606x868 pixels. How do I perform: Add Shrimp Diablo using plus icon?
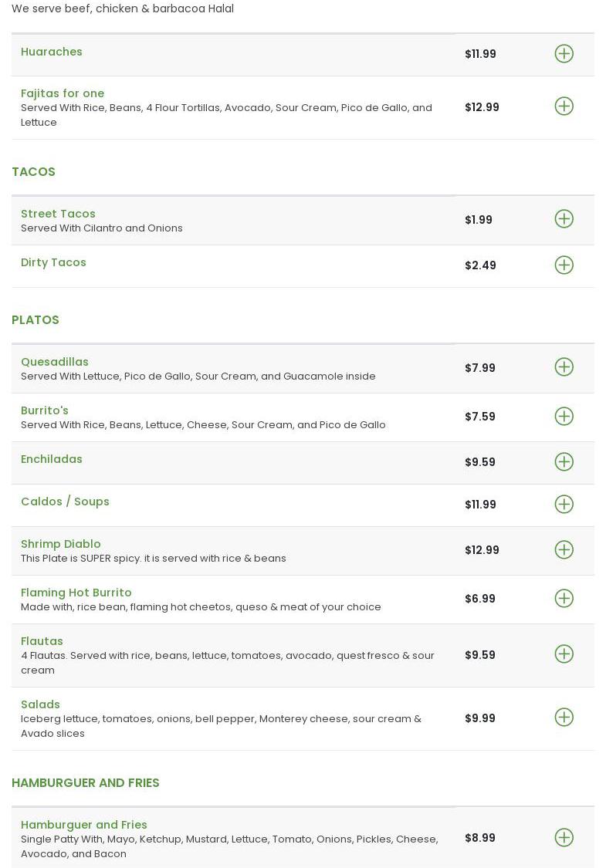click(x=564, y=550)
